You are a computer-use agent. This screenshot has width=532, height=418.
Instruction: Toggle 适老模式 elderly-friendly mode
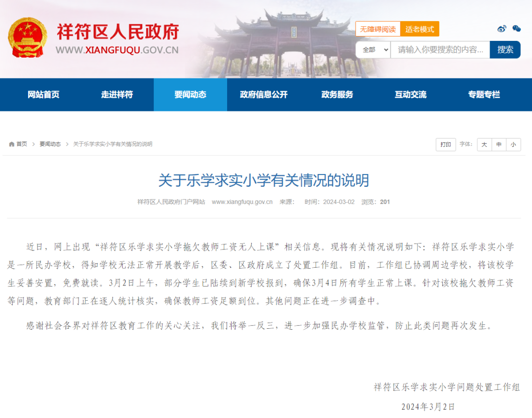pyautogui.click(x=419, y=29)
